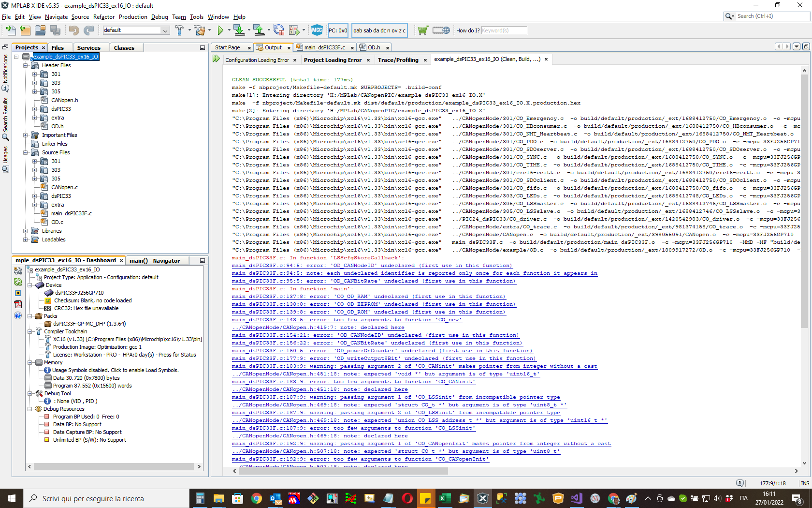Type in the Search (Ctrl+I) field
The height and width of the screenshot is (508, 812).
click(x=768, y=16)
